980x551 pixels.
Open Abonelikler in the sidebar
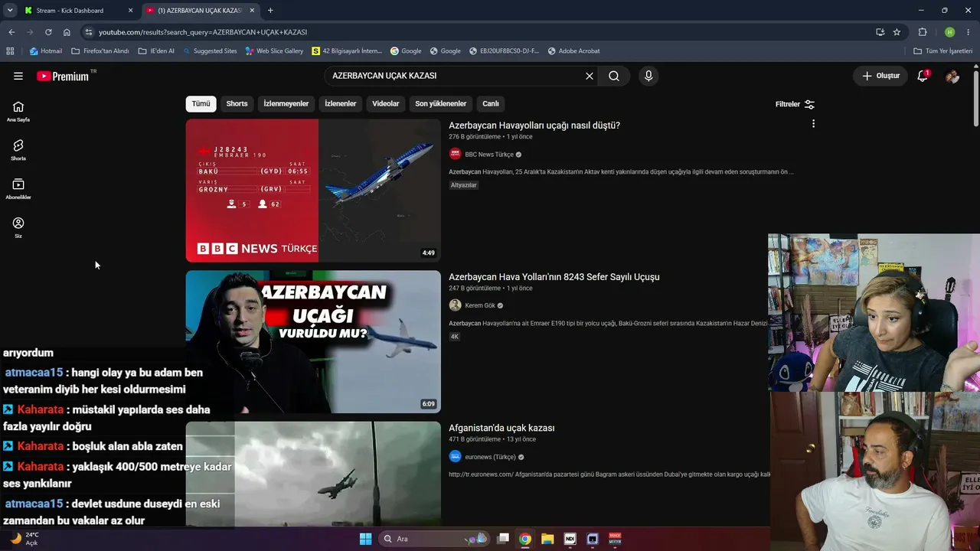[18, 189]
